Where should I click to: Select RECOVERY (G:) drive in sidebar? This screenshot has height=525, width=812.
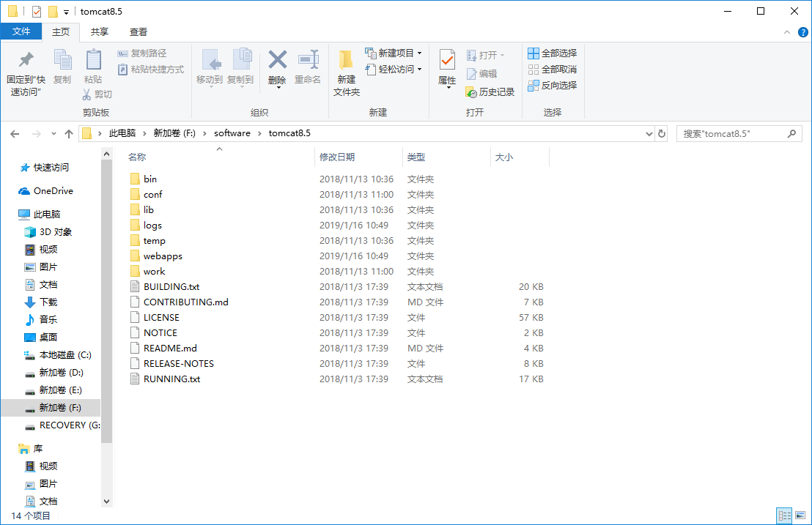click(62, 425)
